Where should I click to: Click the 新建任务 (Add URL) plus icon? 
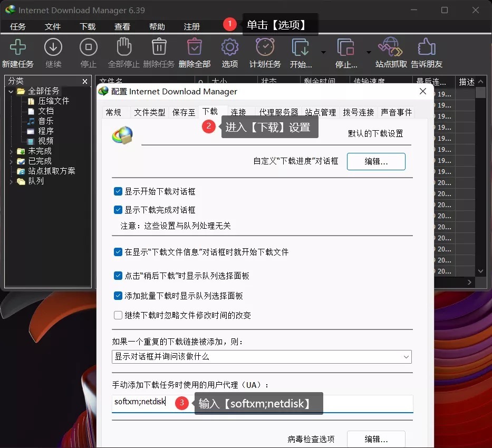tap(17, 47)
